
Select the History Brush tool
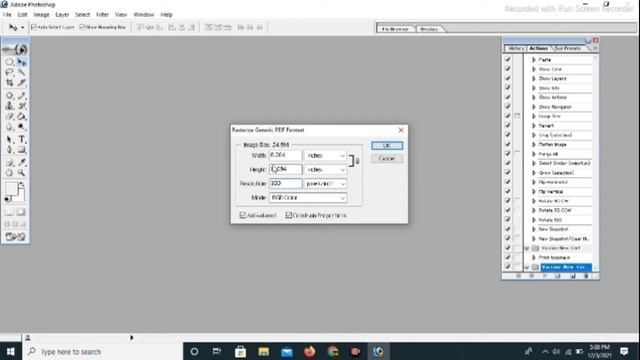pos(22,106)
